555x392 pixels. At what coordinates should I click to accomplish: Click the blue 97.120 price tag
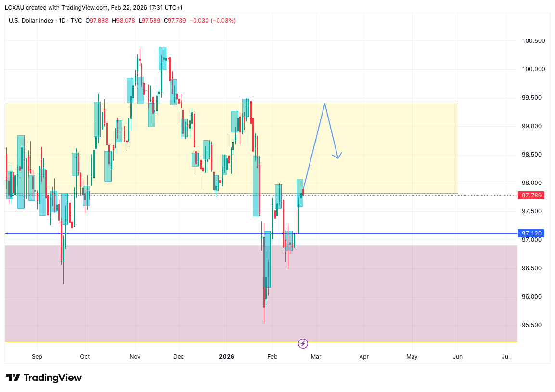pyautogui.click(x=530, y=233)
